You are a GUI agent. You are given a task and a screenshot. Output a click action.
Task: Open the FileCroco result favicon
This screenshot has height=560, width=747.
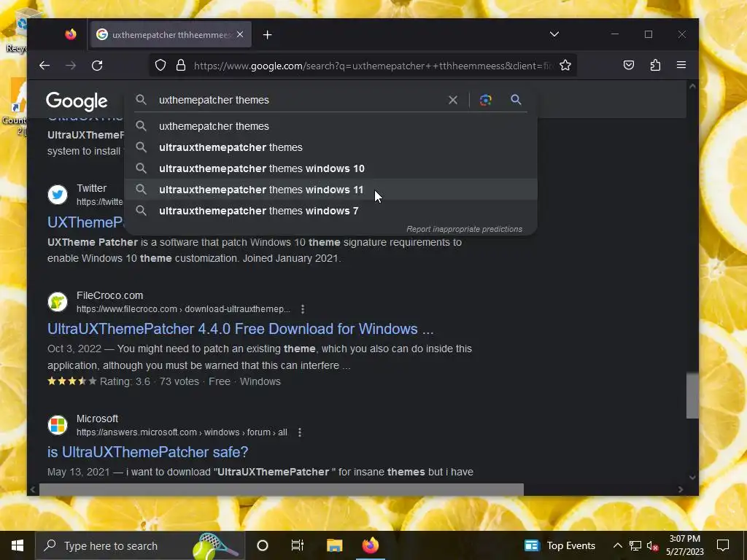point(58,302)
